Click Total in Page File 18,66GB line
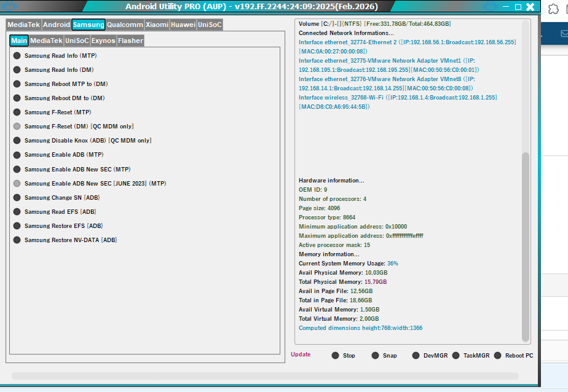This screenshot has width=568, height=392. (x=335, y=300)
